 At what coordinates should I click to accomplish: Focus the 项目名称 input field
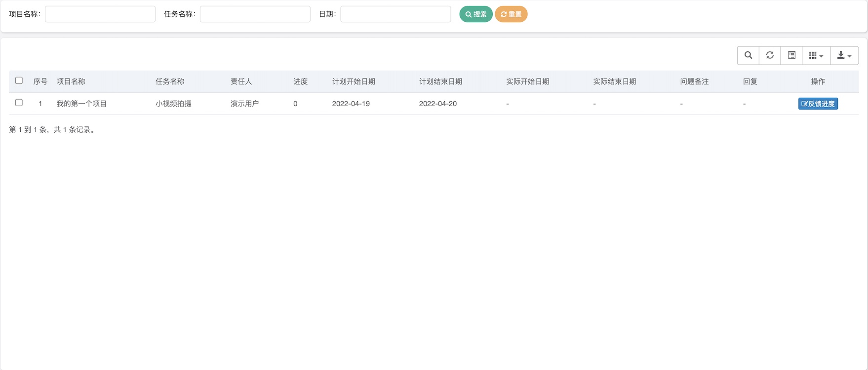point(100,14)
